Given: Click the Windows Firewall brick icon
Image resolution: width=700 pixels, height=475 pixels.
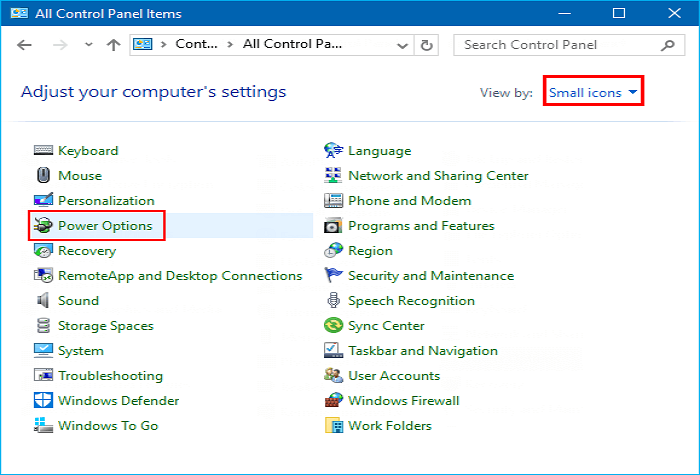Looking at the screenshot, I should 333,401.
